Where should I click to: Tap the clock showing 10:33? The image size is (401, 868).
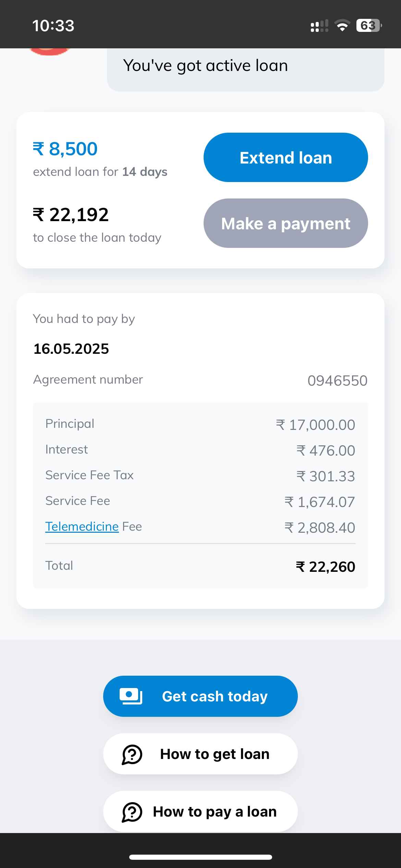click(x=53, y=26)
